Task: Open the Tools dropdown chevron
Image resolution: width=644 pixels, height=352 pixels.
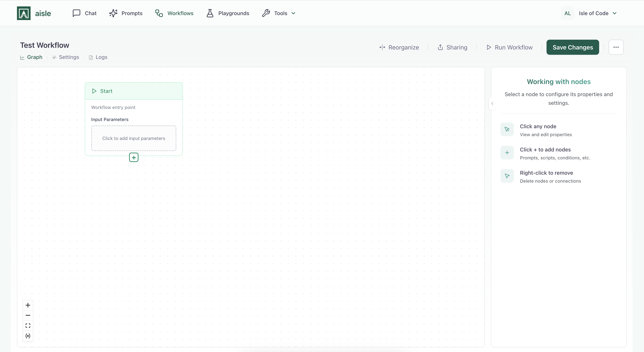Action: pyautogui.click(x=293, y=13)
